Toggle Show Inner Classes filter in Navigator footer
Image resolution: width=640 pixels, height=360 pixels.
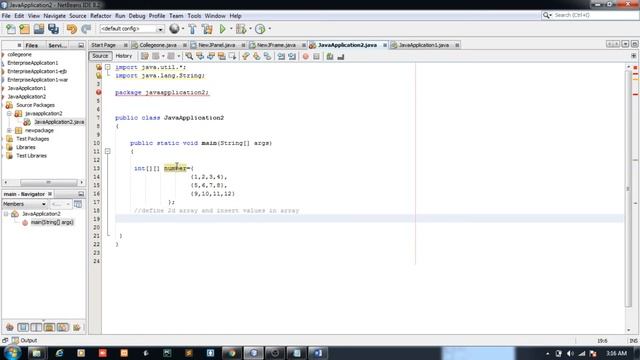point(62,327)
